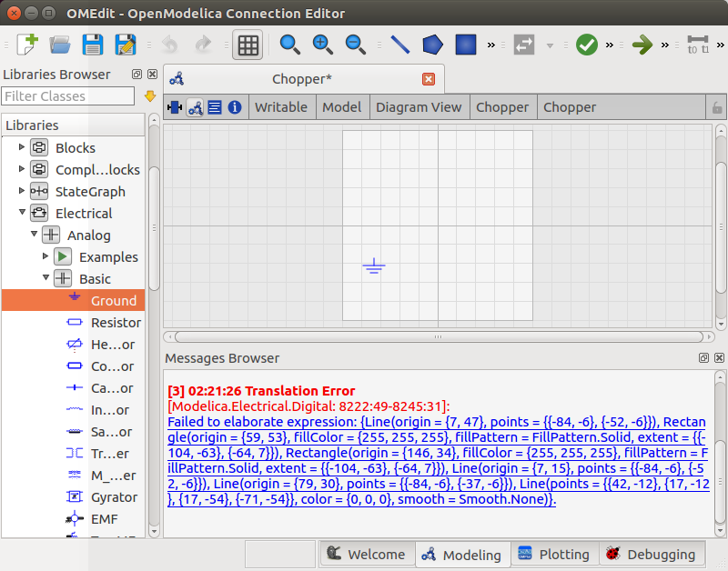Expand the Examples package
This screenshot has width=728, height=571.
point(45,255)
